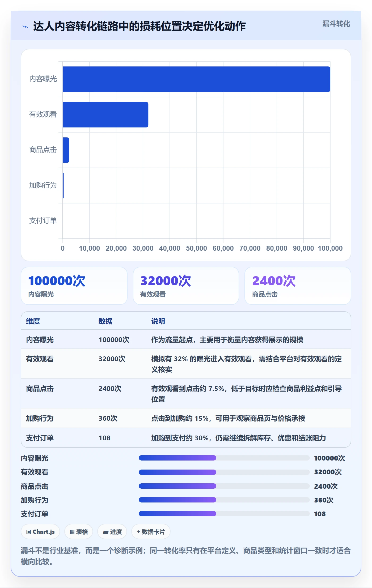The width and height of the screenshot is (372, 588).
Task: Click the 支付订单 progress bar
Action: pos(224,514)
